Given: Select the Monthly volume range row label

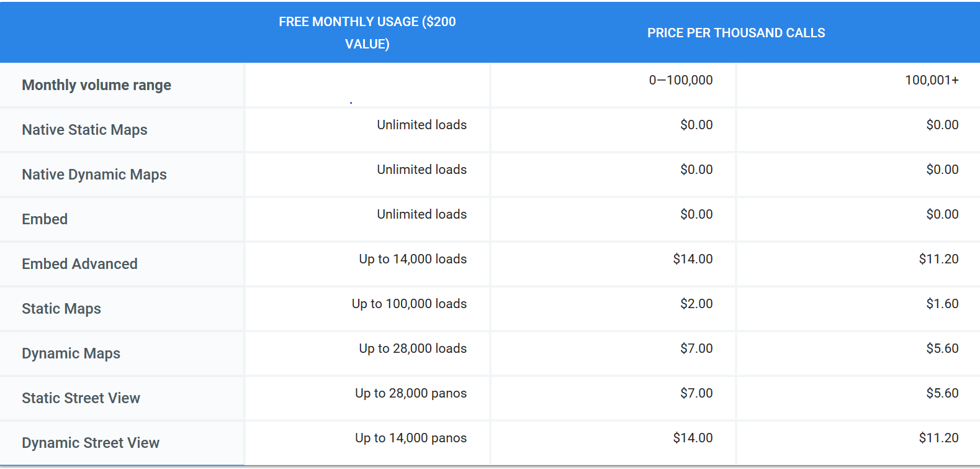Looking at the screenshot, I should pyautogui.click(x=97, y=85).
